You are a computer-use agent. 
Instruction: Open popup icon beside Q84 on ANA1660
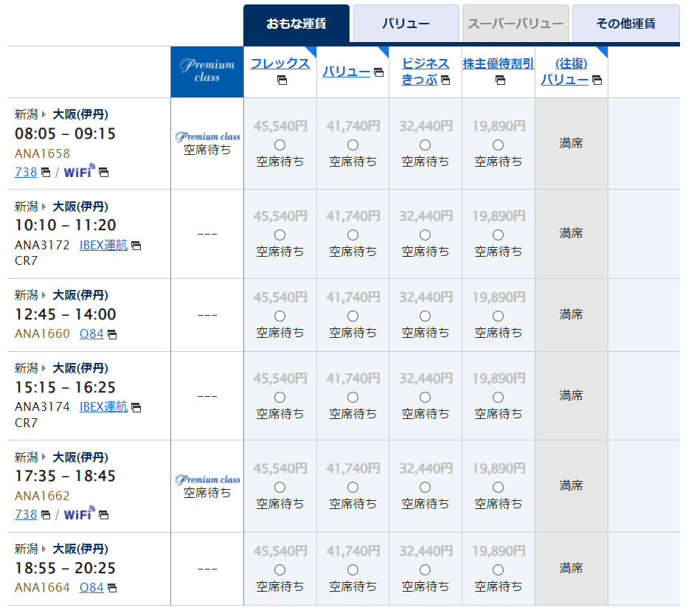point(112,335)
